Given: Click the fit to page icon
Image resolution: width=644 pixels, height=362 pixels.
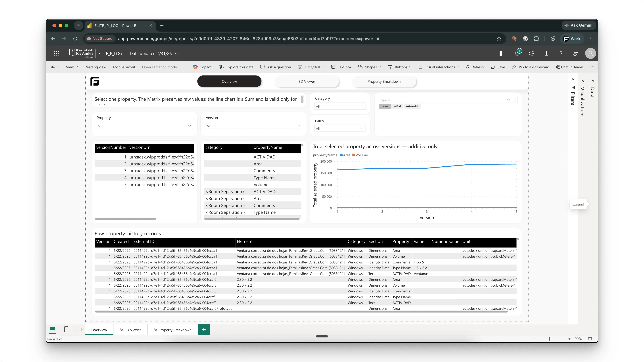Looking at the screenshot, I should pyautogui.click(x=590, y=339).
